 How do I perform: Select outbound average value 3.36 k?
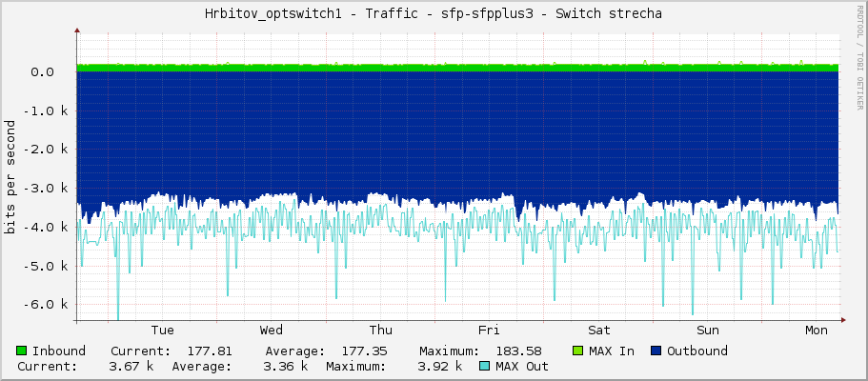point(286,367)
